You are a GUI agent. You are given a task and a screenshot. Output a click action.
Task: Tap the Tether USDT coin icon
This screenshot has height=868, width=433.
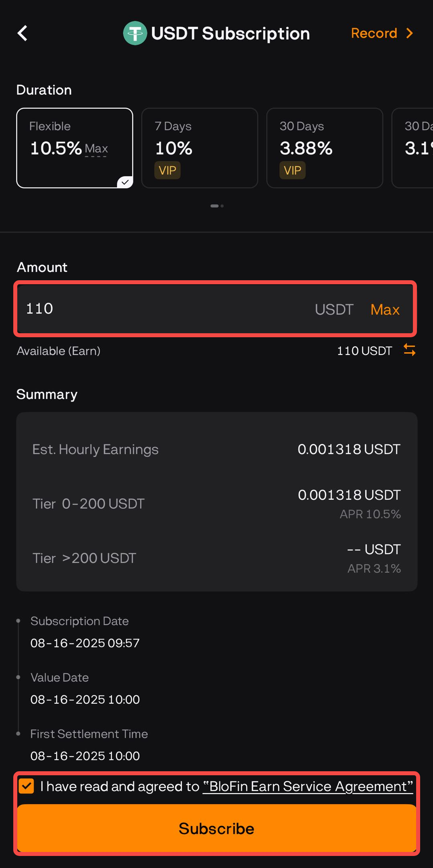point(135,33)
